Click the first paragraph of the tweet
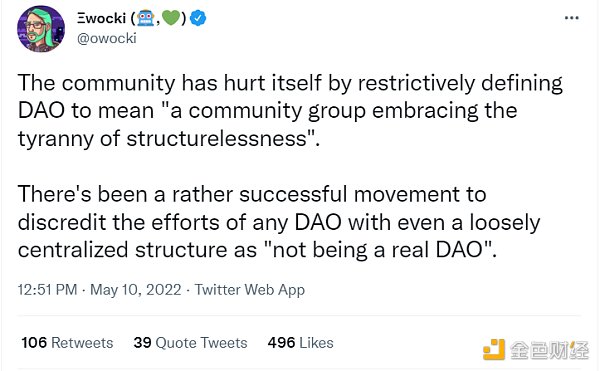The width and height of the screenshot is (600, 371). pos(290,111)
